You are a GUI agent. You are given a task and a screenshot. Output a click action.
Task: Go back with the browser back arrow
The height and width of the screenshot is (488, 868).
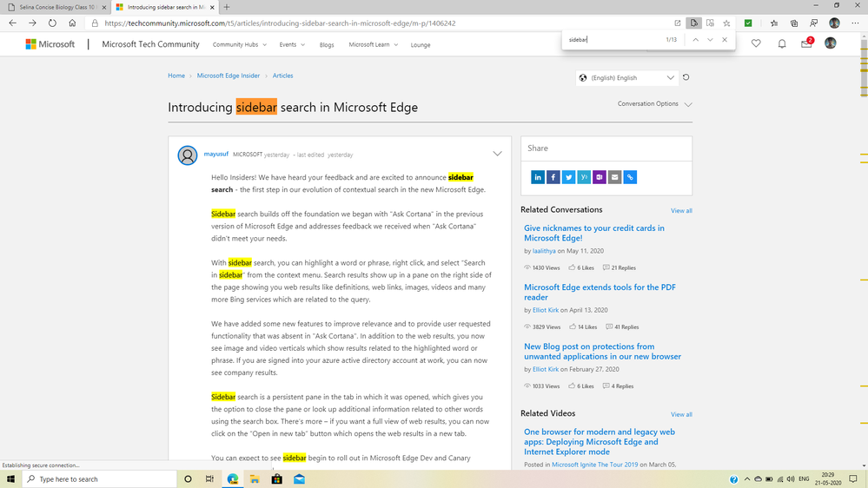point(12,23)
